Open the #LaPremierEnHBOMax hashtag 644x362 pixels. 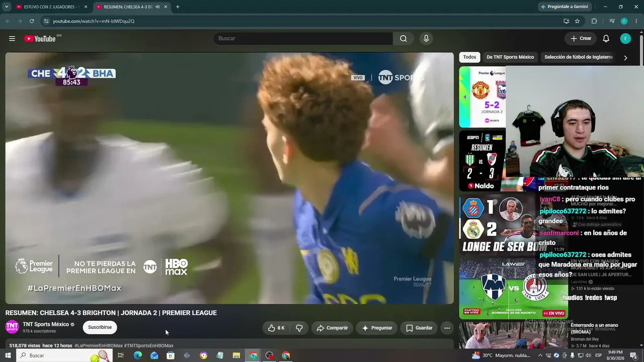99,346
